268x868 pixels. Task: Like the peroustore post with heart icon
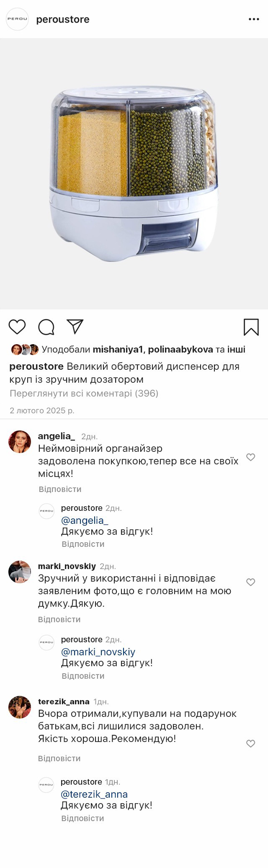pos(17,327)
